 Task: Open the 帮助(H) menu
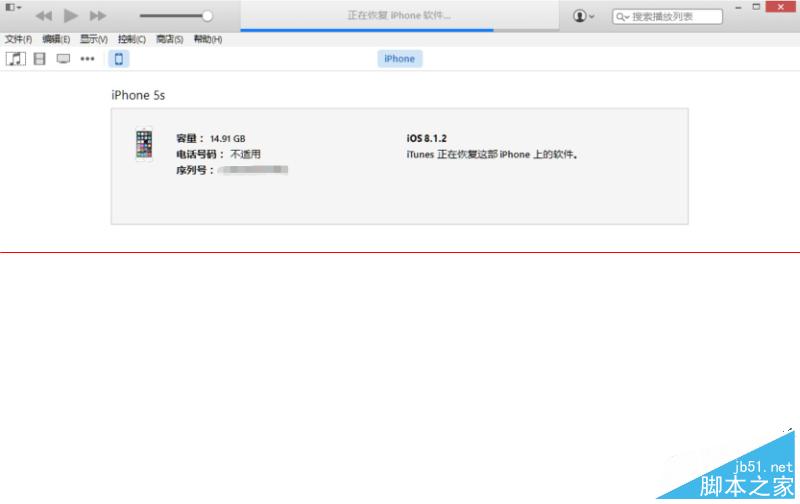208,39
